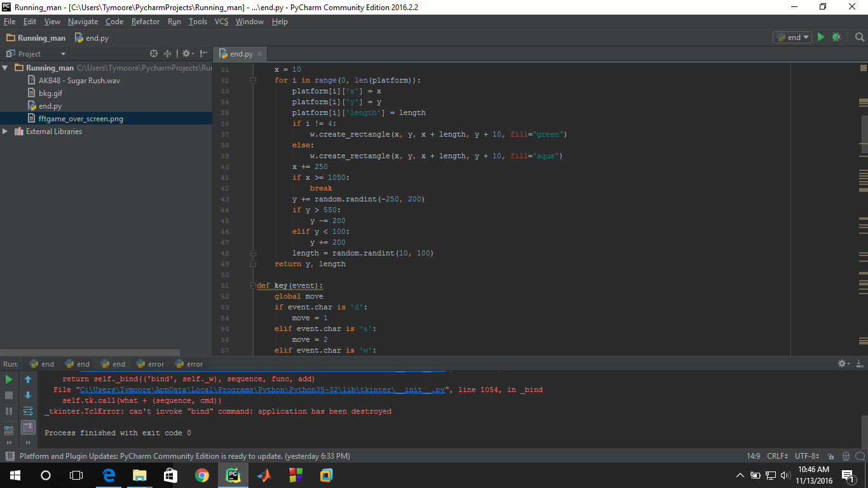The image size is (868, 488).
Task: Switch to the first 'error' Run tab
Action: tap(150, 364)
